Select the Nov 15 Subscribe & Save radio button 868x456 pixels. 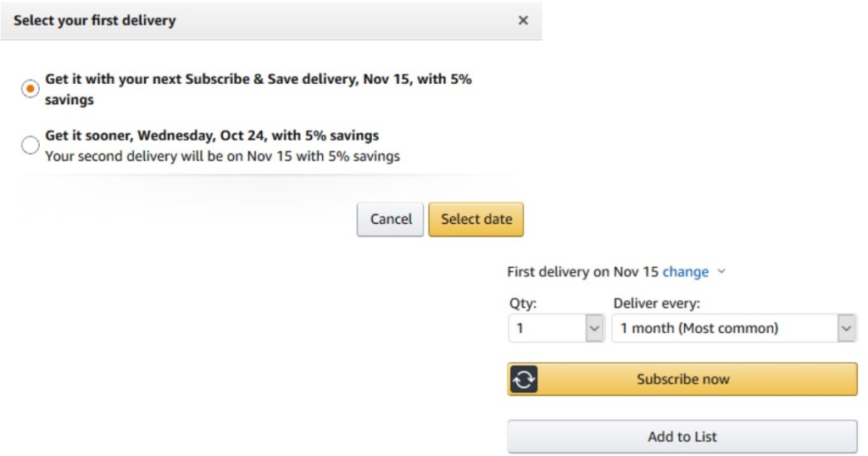[x=31, y=89]
